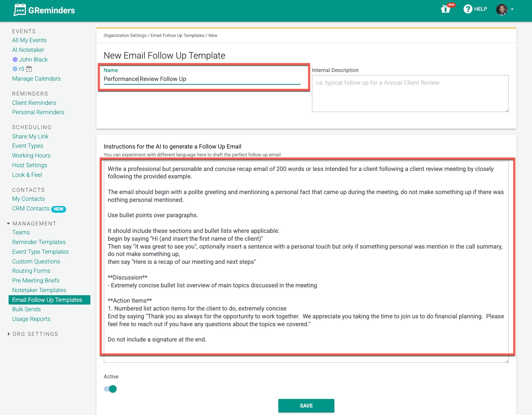Open Organization Settings breadcrumb link
The width and height of the screenshot is (532, 415).
coord(125,35)
